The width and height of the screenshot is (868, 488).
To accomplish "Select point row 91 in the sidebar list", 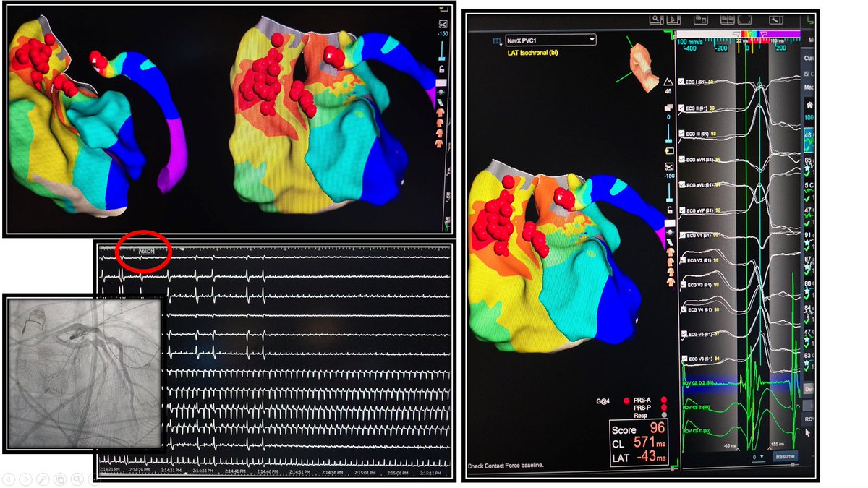I will pos(809,242).
